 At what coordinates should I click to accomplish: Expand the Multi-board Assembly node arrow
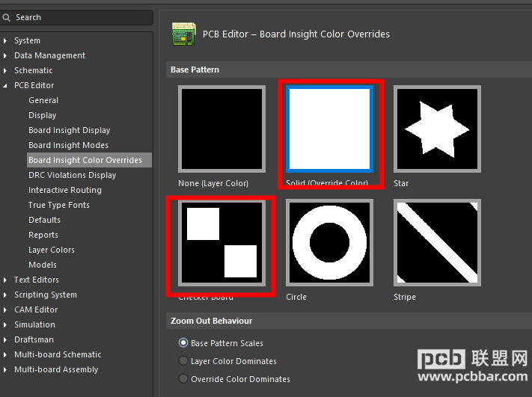tap(4, 369)
